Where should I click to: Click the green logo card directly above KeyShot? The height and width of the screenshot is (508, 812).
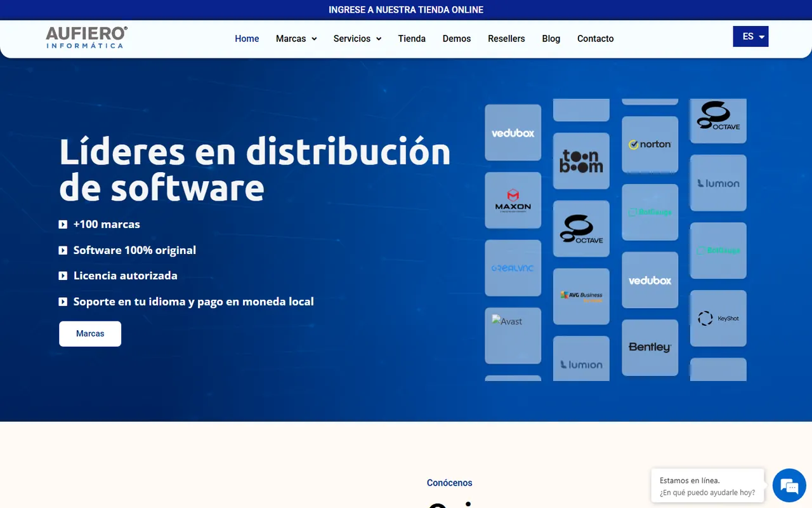click(x=718, y=250)
